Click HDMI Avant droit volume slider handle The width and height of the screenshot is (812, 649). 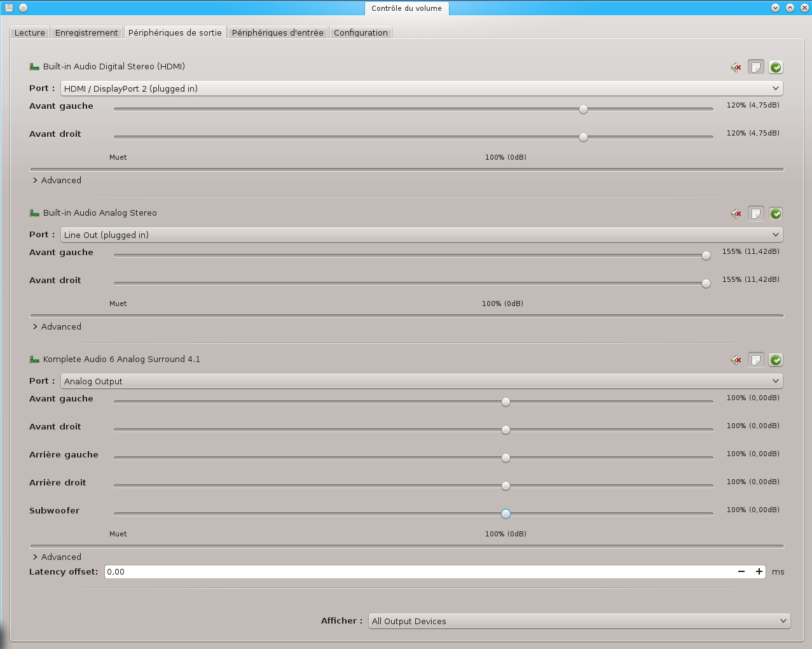point(583,137)
